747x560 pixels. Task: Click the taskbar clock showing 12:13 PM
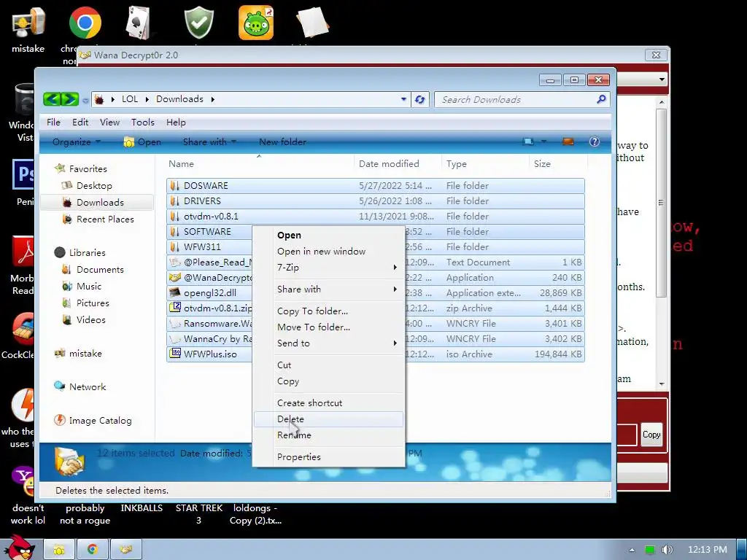point(707,550)
